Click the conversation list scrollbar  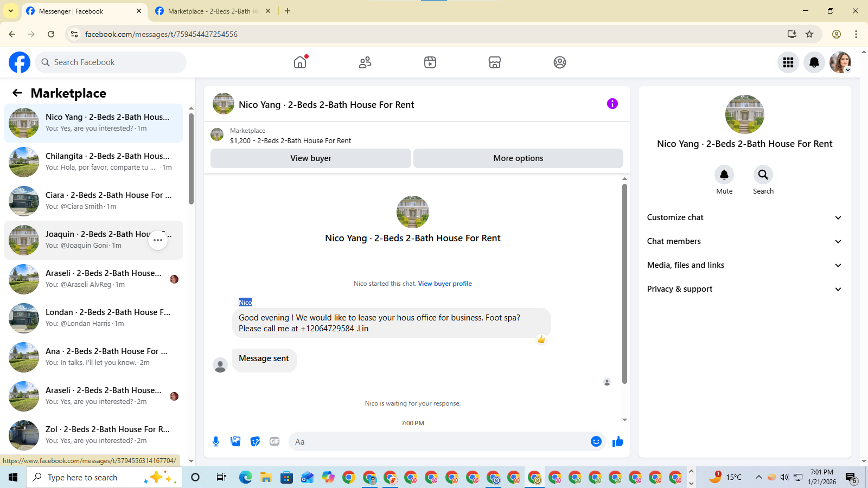(191, 158)
